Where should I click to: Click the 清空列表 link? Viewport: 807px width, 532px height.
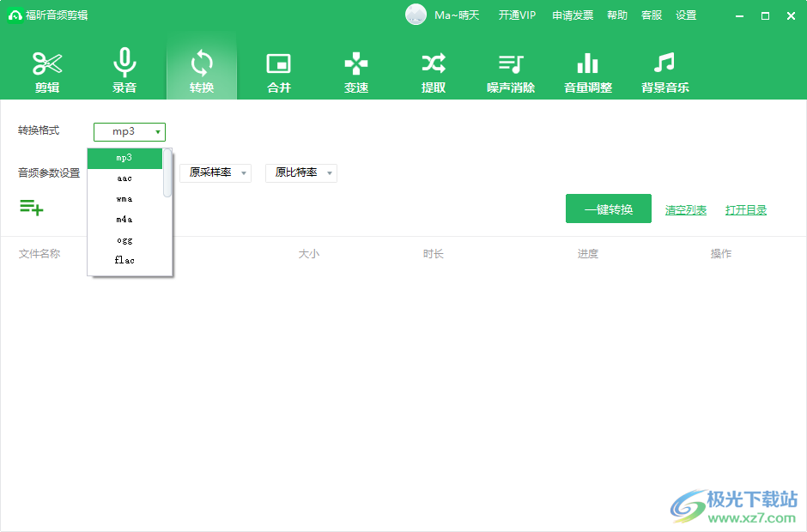coord(686,210)
